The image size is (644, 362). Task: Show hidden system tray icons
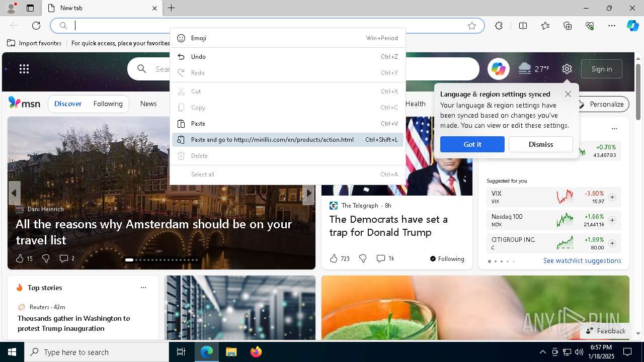[542, 352]
